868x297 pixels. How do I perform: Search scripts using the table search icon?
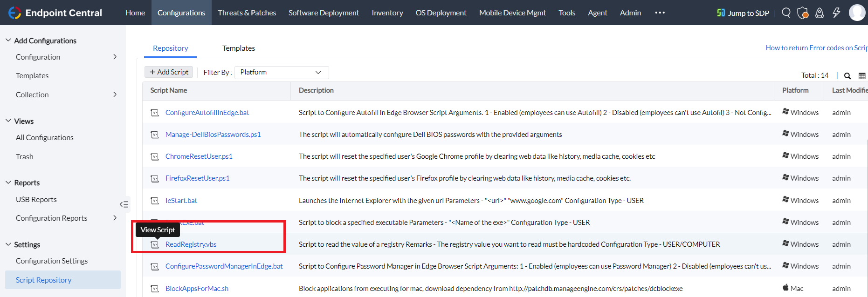pyautogui.click(x=847, y=76)
